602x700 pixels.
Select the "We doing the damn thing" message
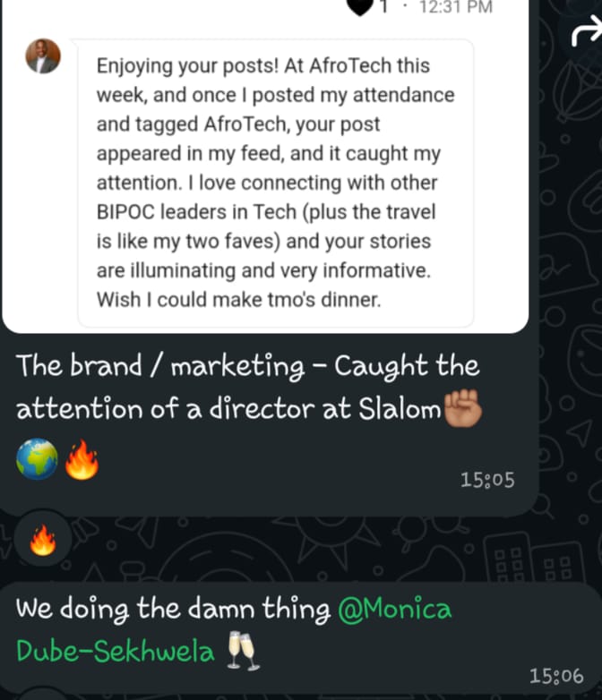tap(174, 610)
